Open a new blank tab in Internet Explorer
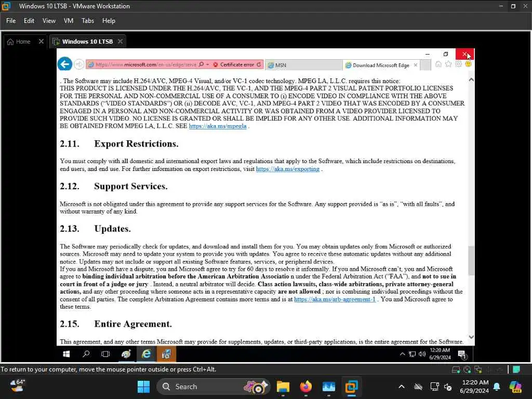Viewport: 532px width, 399px height. (x=425, y=65)
